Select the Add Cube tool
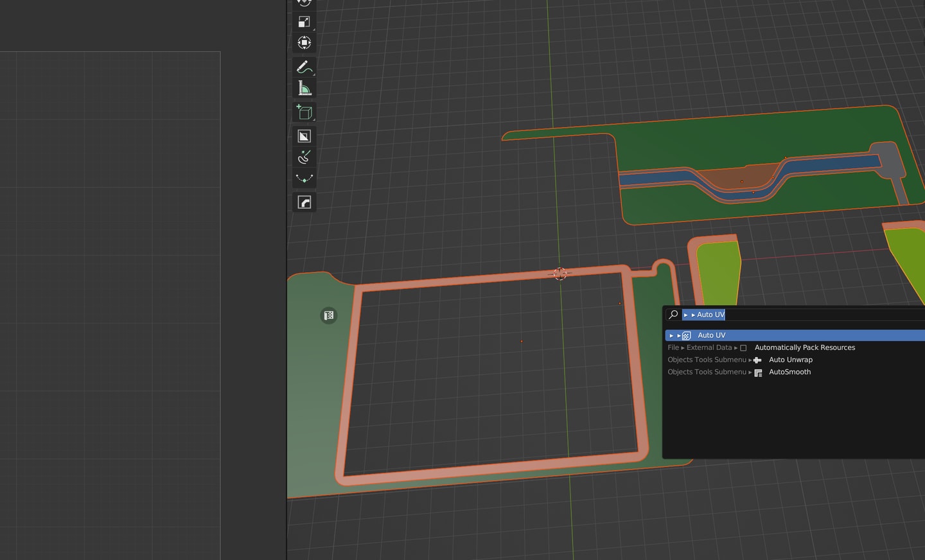 304,112
